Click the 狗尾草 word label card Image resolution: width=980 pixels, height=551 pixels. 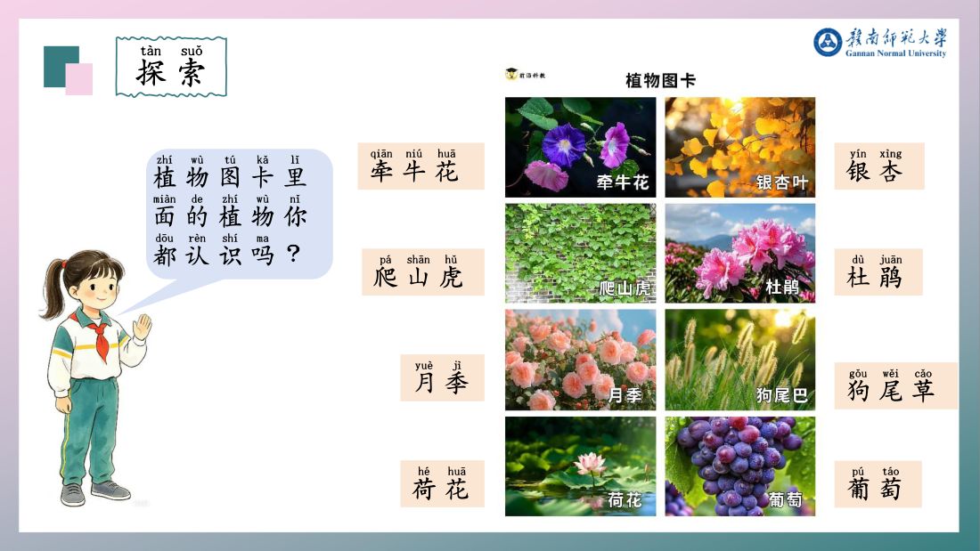pos(895,385)
